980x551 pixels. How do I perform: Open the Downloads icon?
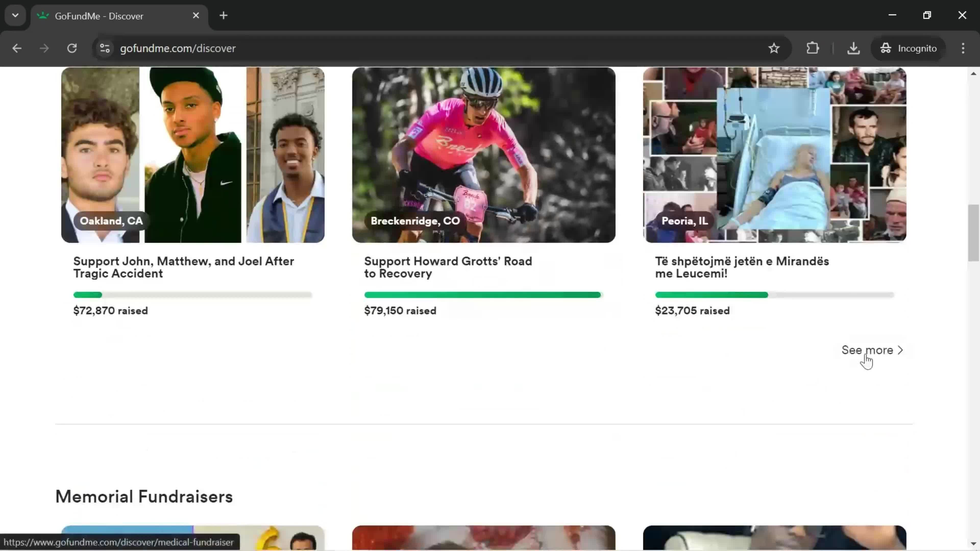[x=853, y=48]
